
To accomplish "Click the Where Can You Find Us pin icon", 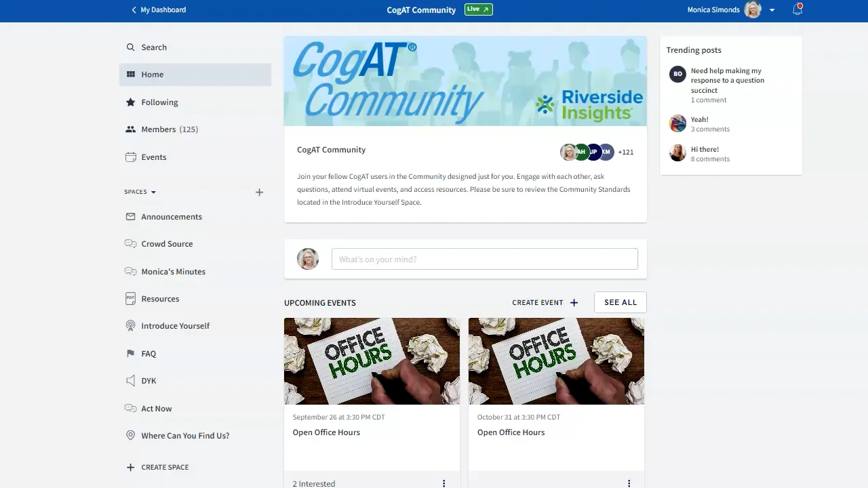I will (x=130, y=436).
